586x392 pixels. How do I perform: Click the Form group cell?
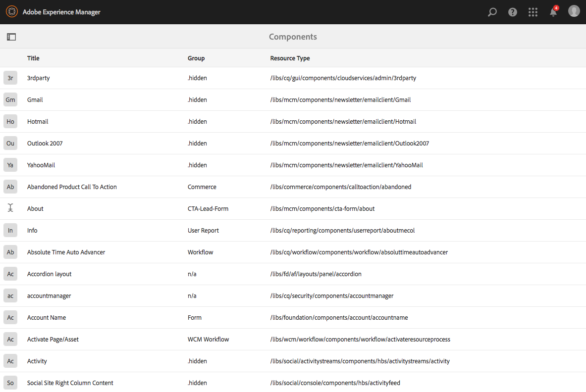[194, 317]
